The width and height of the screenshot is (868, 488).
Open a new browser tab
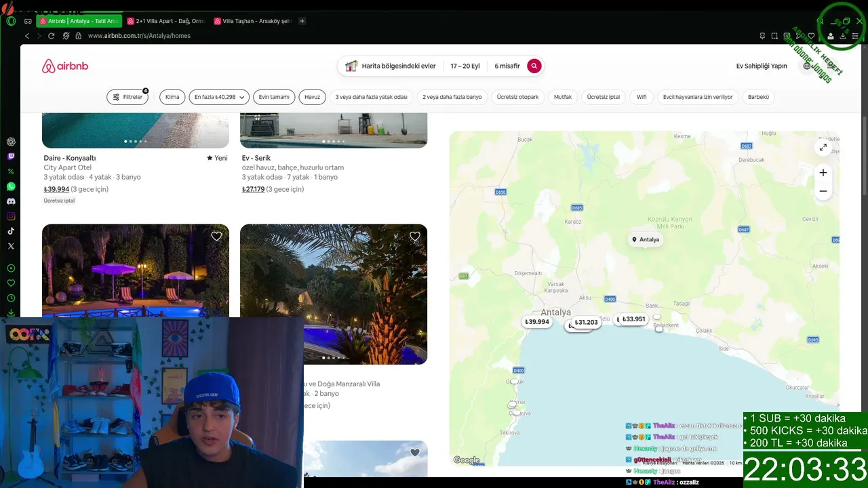tap(302, 21)
